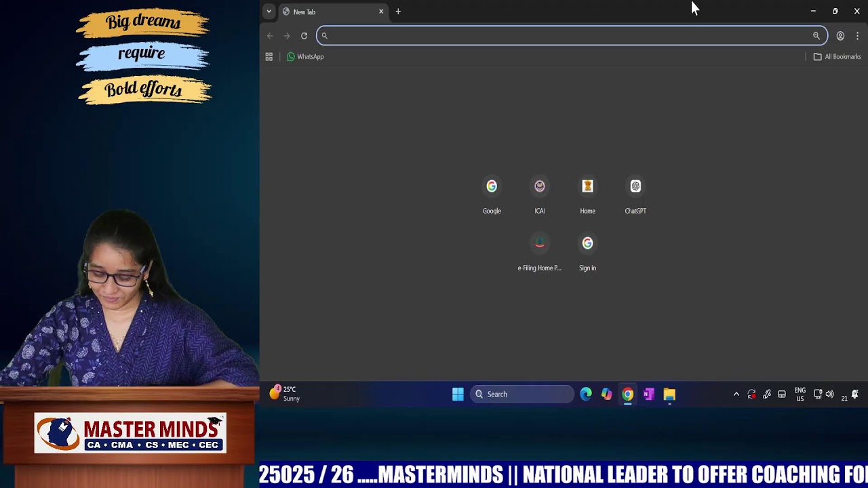The width and height of the screenshot is (868, 488).
Task: Open the Windows Start menu
Action: [458, 394]
